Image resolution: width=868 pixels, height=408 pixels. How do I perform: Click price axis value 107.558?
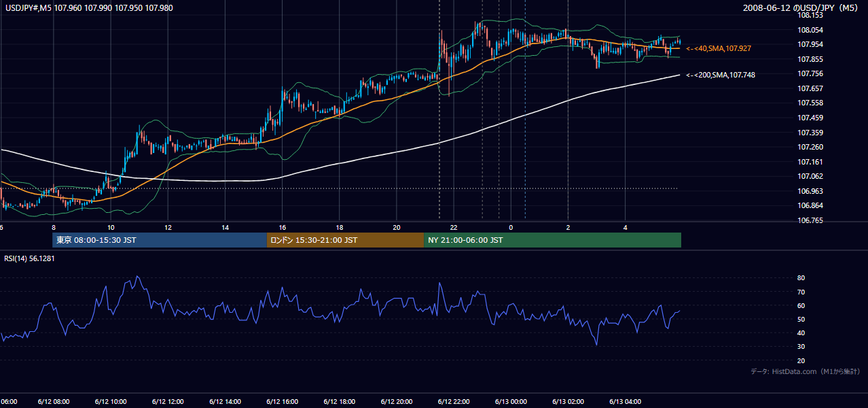[x=810, y=103]
